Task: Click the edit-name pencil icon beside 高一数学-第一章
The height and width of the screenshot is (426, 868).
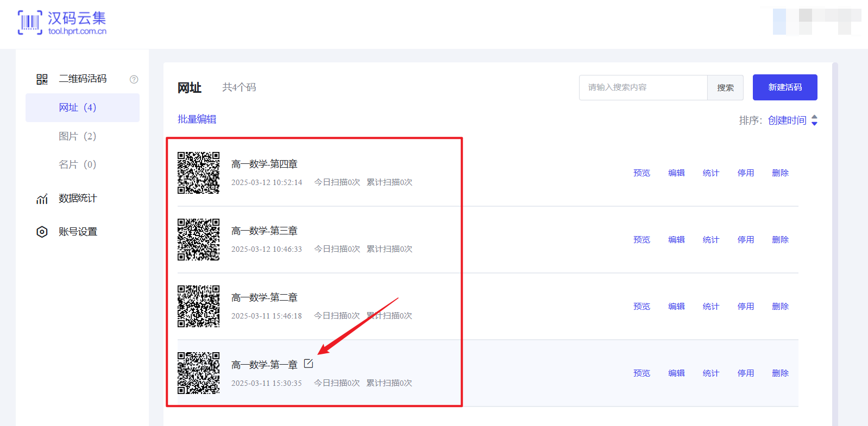Action: (x=309, y=364)
